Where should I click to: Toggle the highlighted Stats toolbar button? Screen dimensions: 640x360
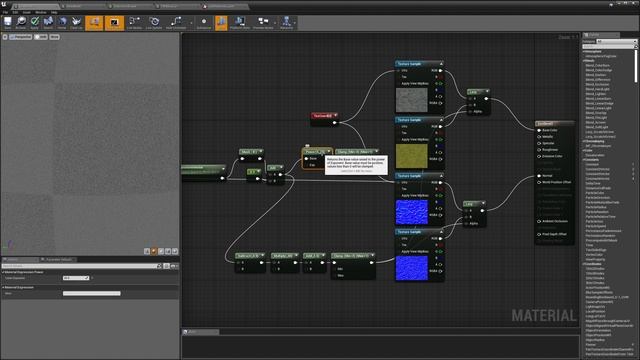221,23
